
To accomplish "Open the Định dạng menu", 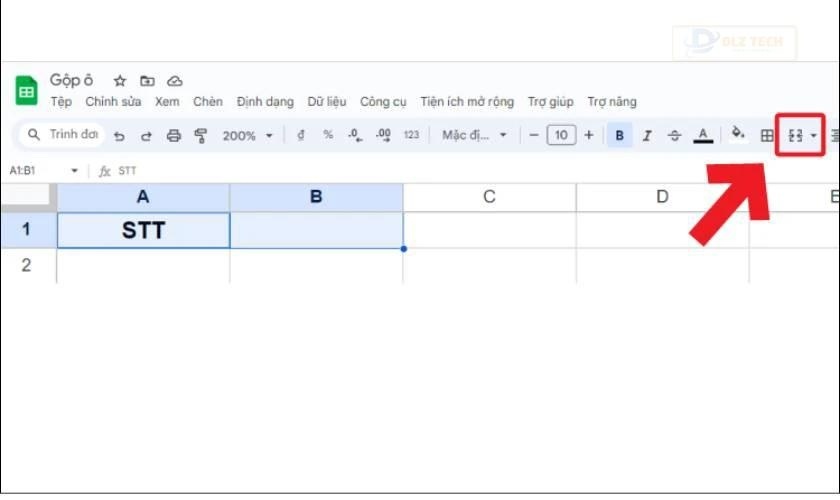I will (x=265, y=102).
